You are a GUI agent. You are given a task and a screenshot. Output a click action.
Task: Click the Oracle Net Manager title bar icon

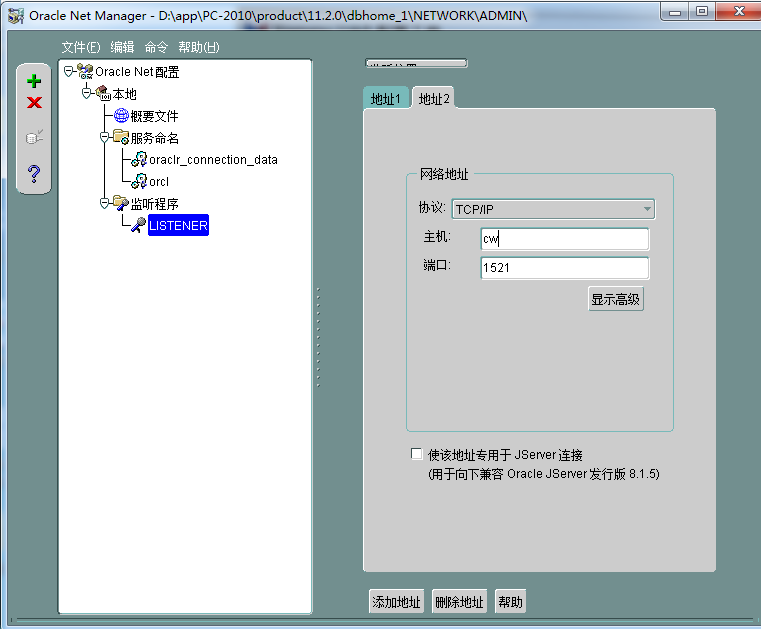[16, 16]
